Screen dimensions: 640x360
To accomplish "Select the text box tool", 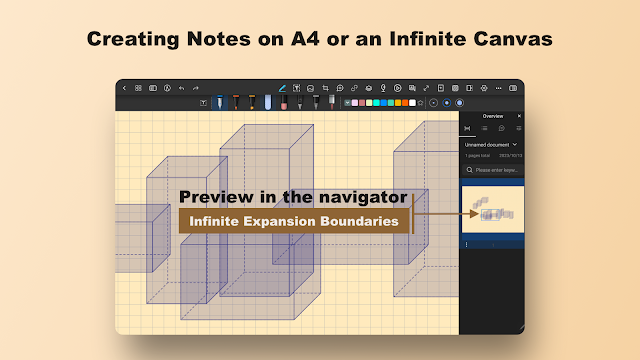I will 297,88.
